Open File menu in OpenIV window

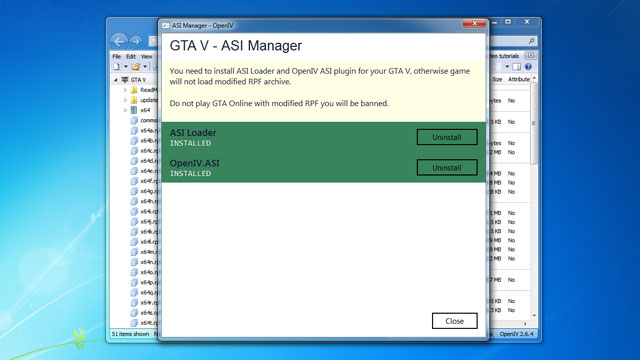pyautogui.click(x=117, y=56)
